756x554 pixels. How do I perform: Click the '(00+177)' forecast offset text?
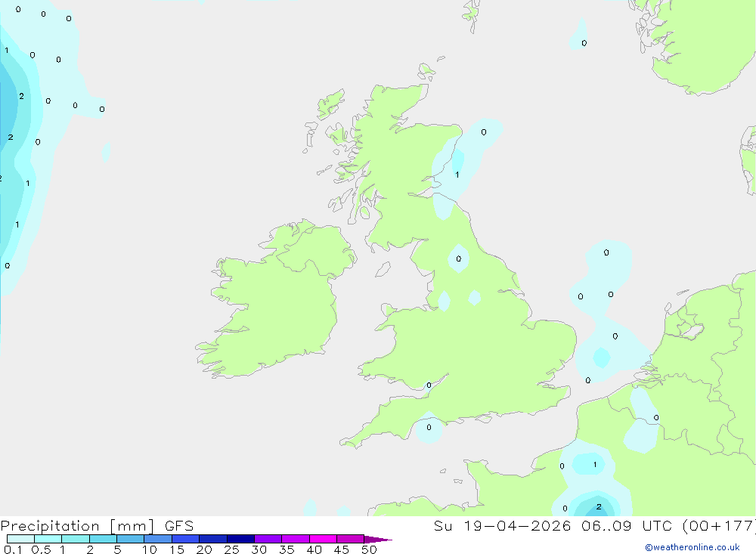(720, 526)
